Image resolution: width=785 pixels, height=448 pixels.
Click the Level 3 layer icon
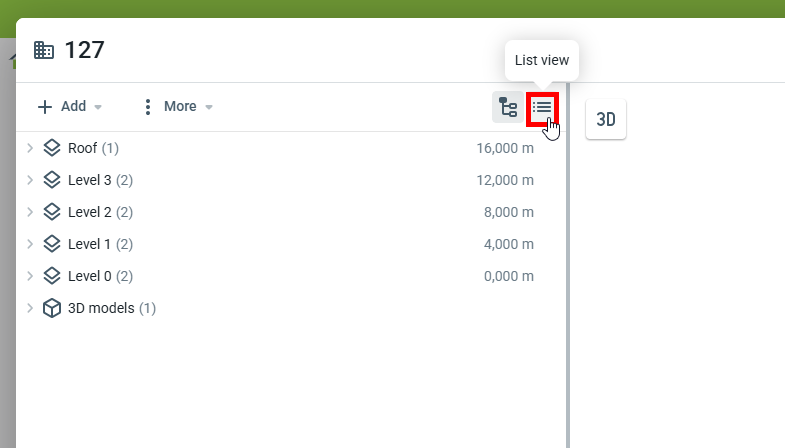[x=52, y=180]
